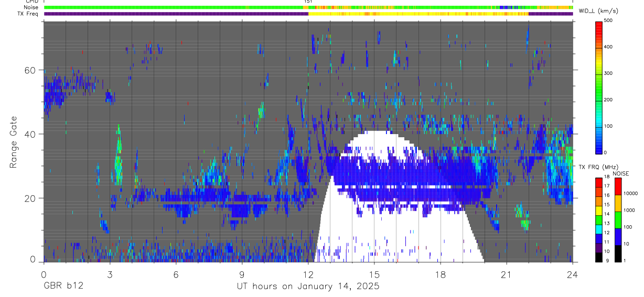The image size is (644, 297).
Task: Click the noise legend color bar
Action: point(618,219)
